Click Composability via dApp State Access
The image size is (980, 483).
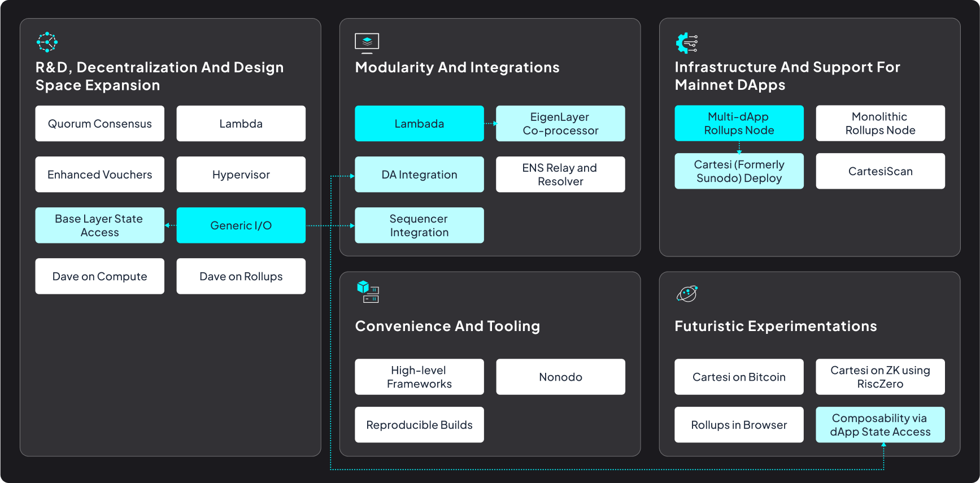click(881, 425)
